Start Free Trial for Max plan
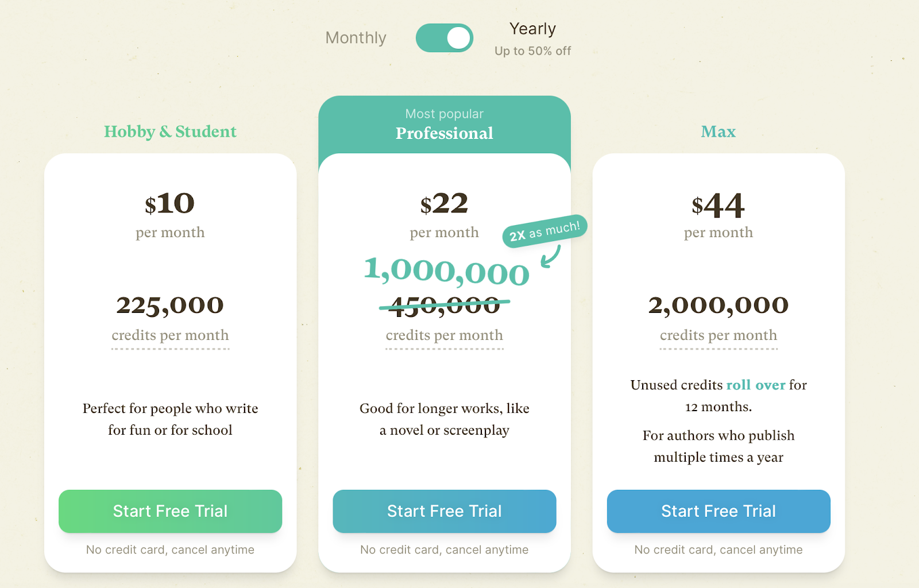The width and height of the screenshot is (919, 588). tap(718, 511)
